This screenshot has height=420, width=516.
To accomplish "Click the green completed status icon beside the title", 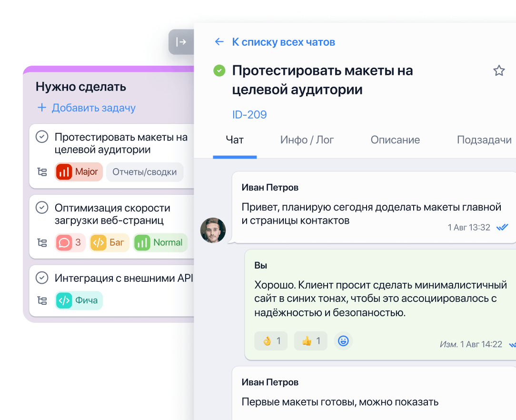I will coord(219,70).
